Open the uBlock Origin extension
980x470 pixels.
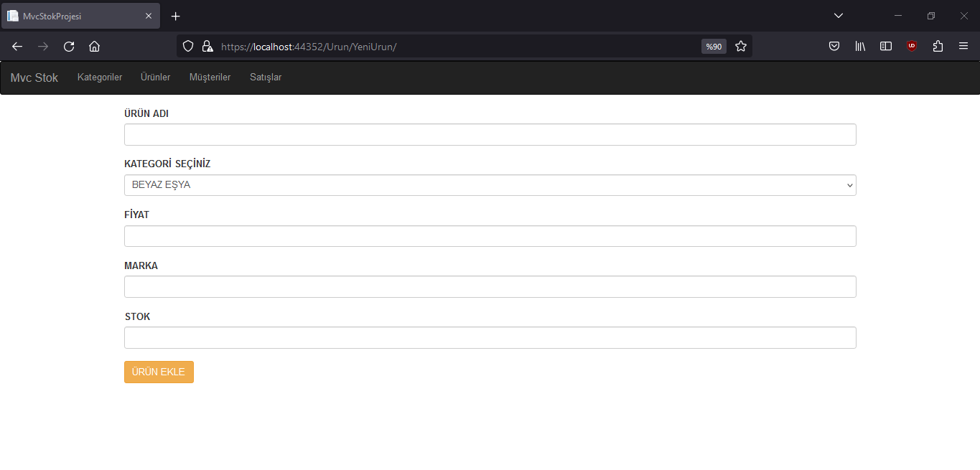(911, 46)
